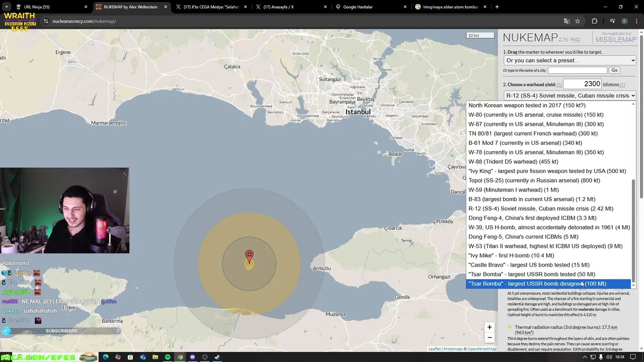Click the Chrome icon in the taskbar
The height and width of the screenshot is (362, 644).
[x=180, y=357]
